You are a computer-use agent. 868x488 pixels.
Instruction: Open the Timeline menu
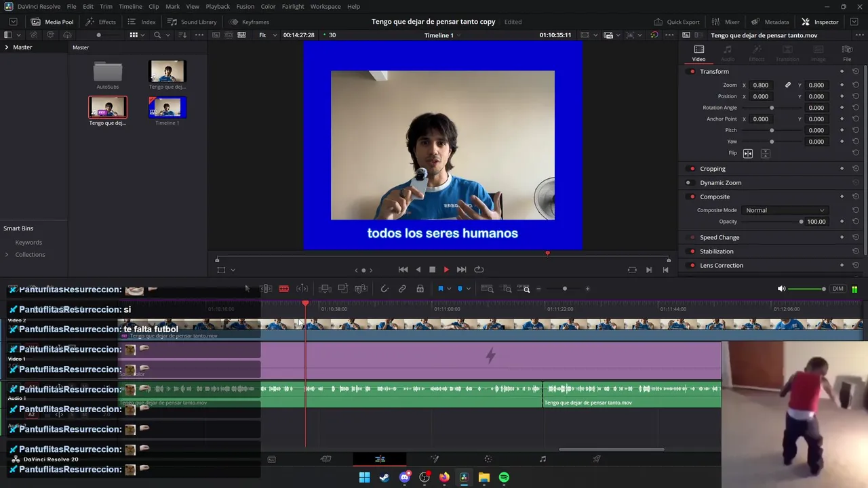[130, 6]
